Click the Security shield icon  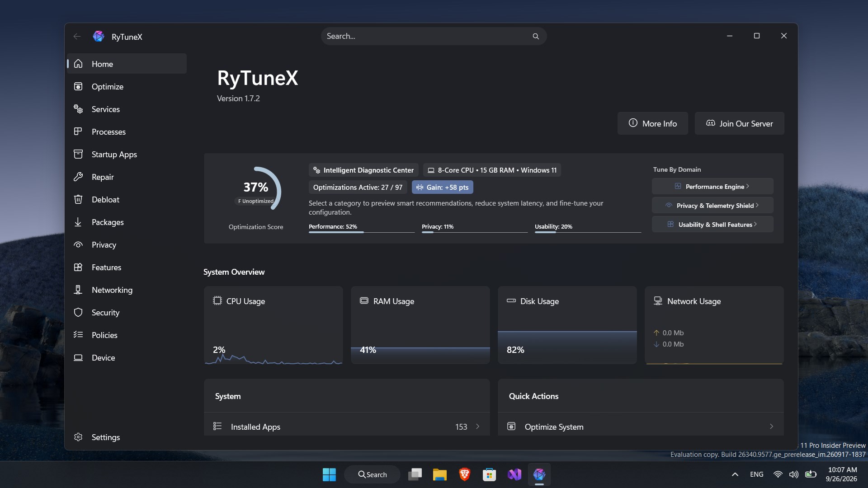78,312
